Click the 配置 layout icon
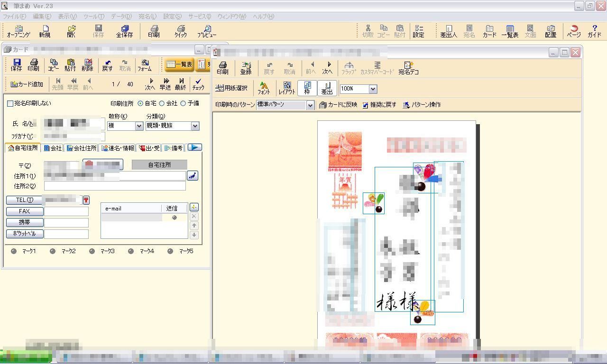The height and width of the screenshot is (364, 607). pos(550,31)
